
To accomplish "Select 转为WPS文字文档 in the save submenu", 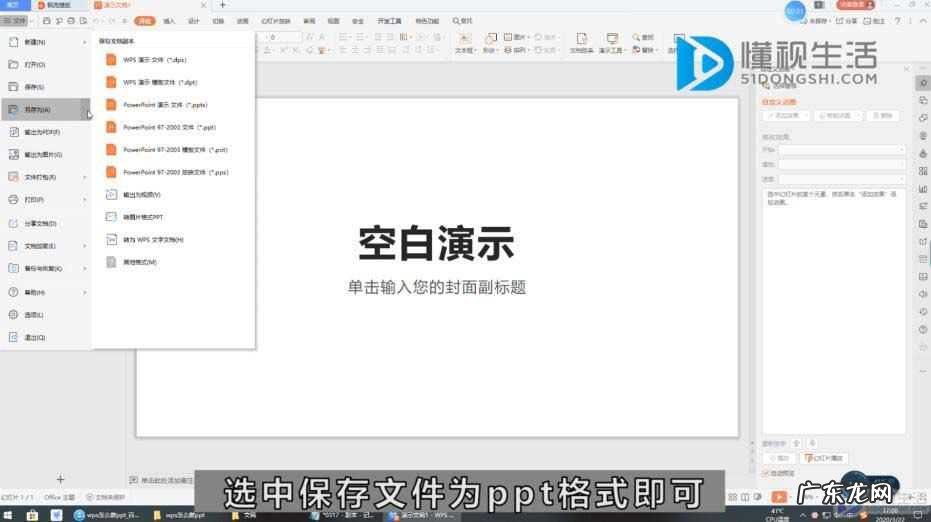I will (x=172, y=240).
